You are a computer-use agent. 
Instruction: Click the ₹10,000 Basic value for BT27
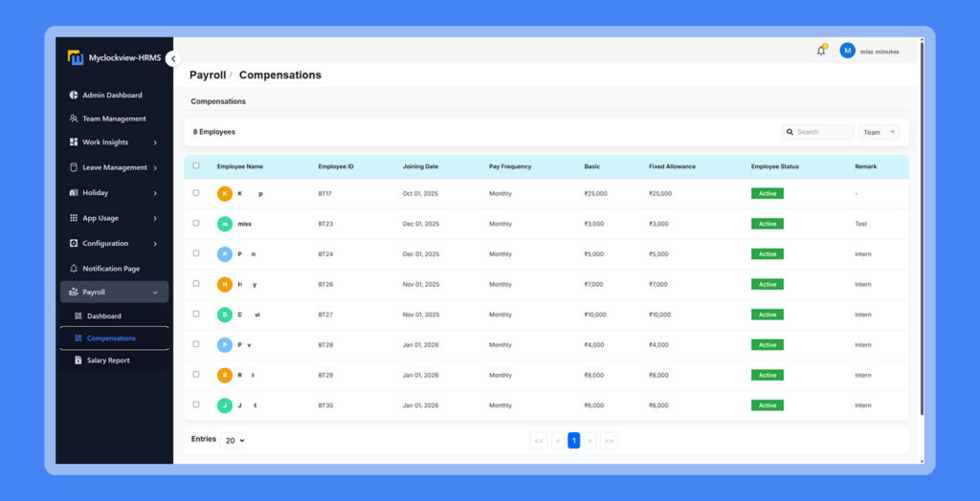pyautogui.click(x=595, y=315)
